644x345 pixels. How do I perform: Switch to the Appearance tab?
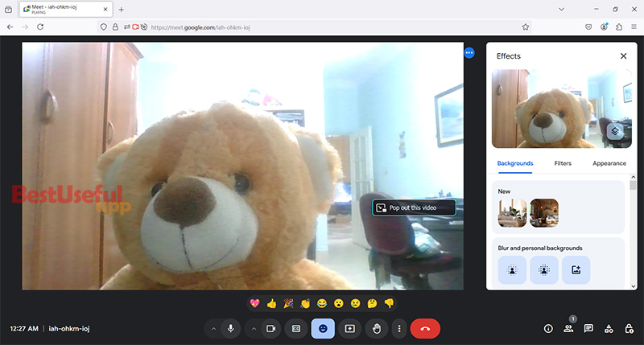click(609, 163)
